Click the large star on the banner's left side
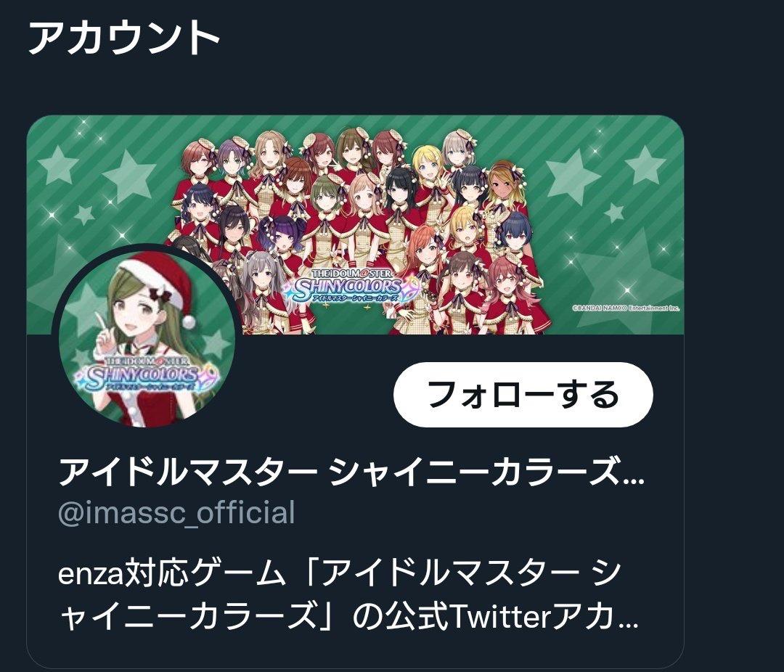 coord(128,175)
